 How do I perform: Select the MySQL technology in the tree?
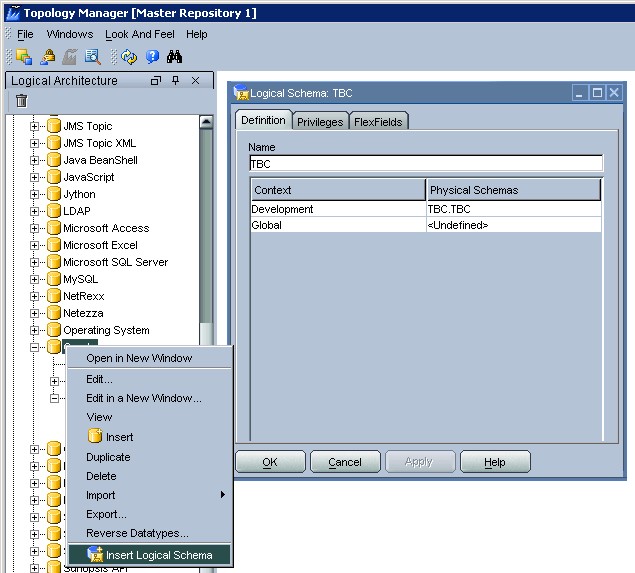click(80, 279)
